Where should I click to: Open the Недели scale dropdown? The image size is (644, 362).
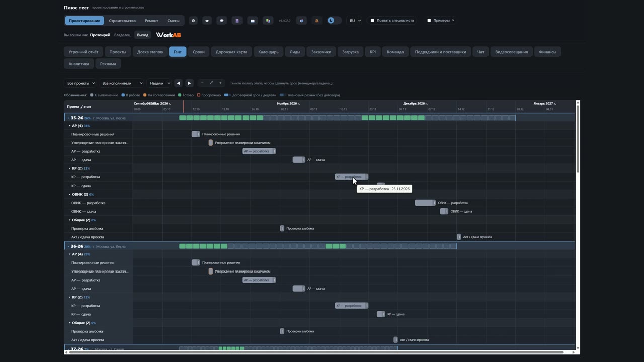tap(159, 83)
